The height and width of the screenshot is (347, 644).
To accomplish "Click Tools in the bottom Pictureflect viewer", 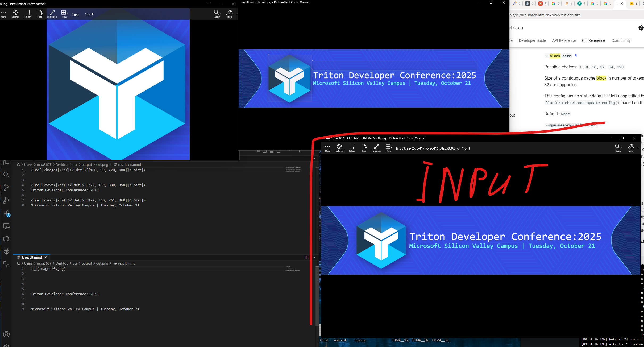I will pyautogui.click(x=630, y=148).
